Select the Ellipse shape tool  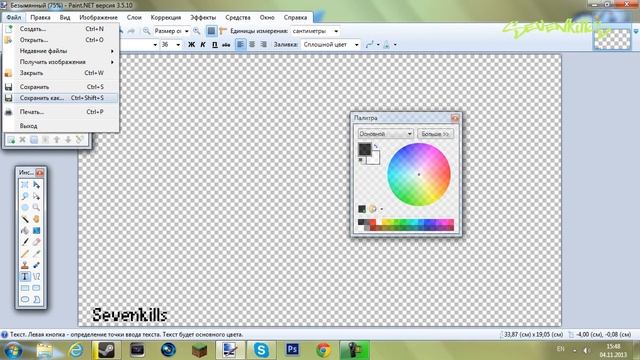(x=25, y=299)
